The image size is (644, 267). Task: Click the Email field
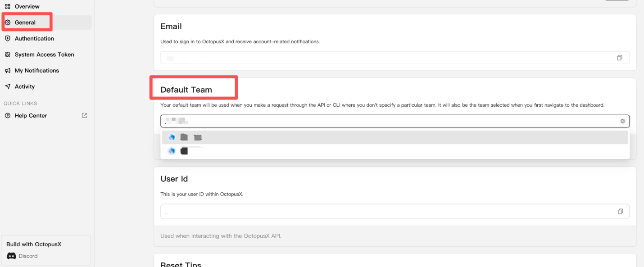[x=395, y=58]
